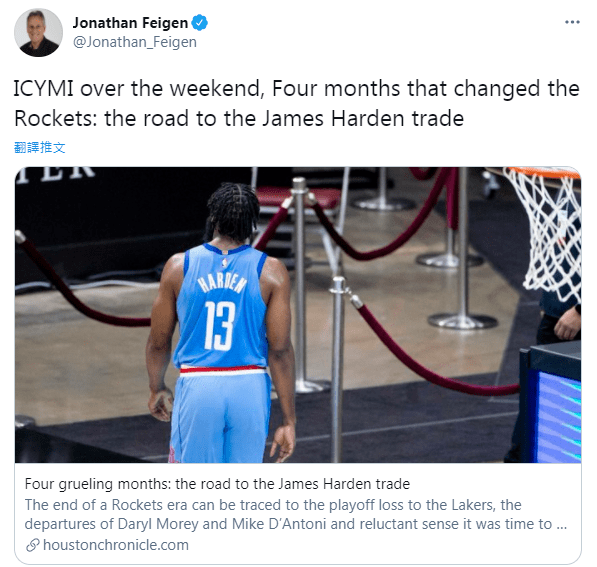Click the HARDEN name on the jersey
597x567 pixels.
click(223, 283)
